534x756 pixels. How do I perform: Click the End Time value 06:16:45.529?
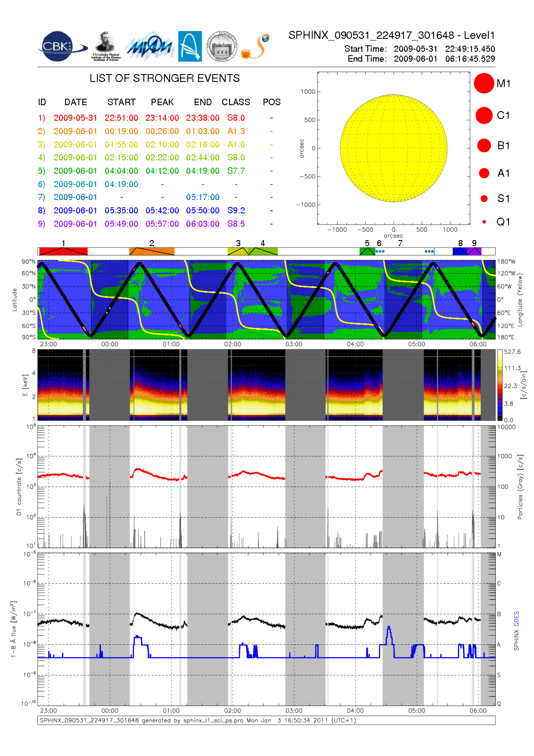coord(470,59)
